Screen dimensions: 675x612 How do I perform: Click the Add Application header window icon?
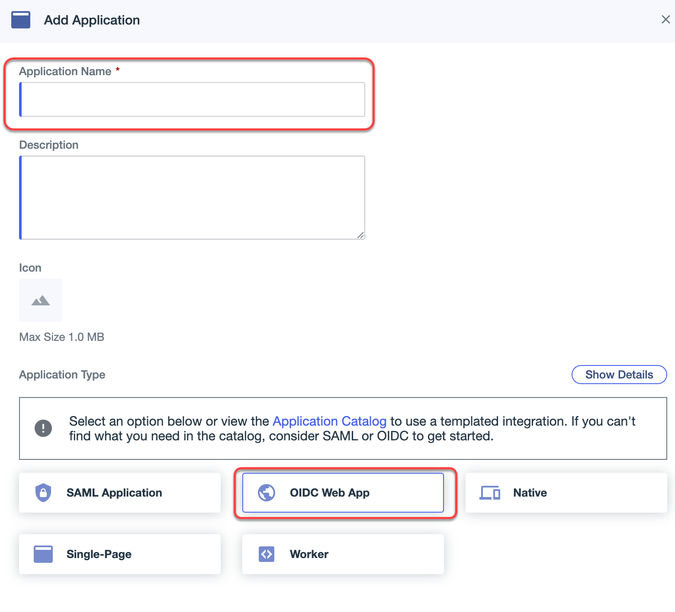[21, 20]
